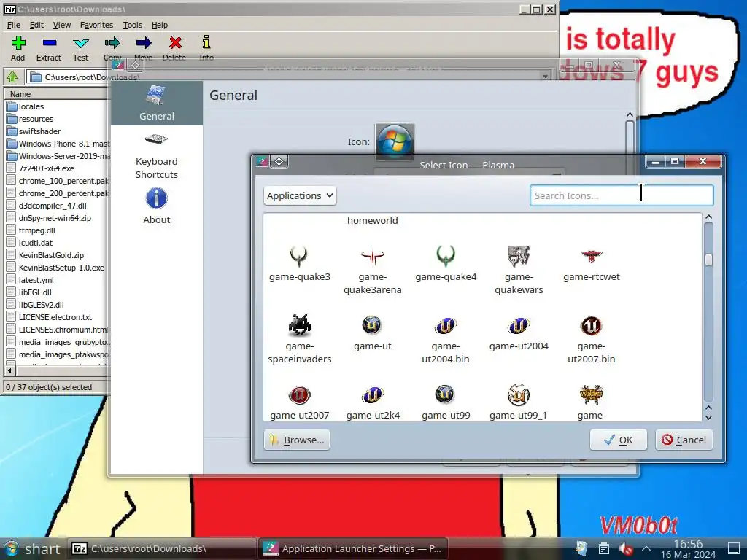Choose the game-spaceinvaders icon
The width and height of the screenshot is (747, 560).
point(299,338)
